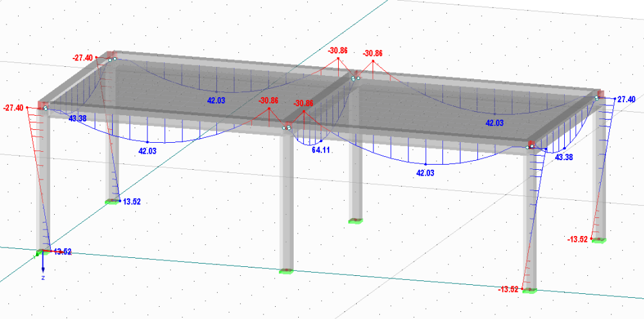The image size is (644, 319).
Task: Click the blue positive 27.40 value label
Action: (x=627, y=99)
